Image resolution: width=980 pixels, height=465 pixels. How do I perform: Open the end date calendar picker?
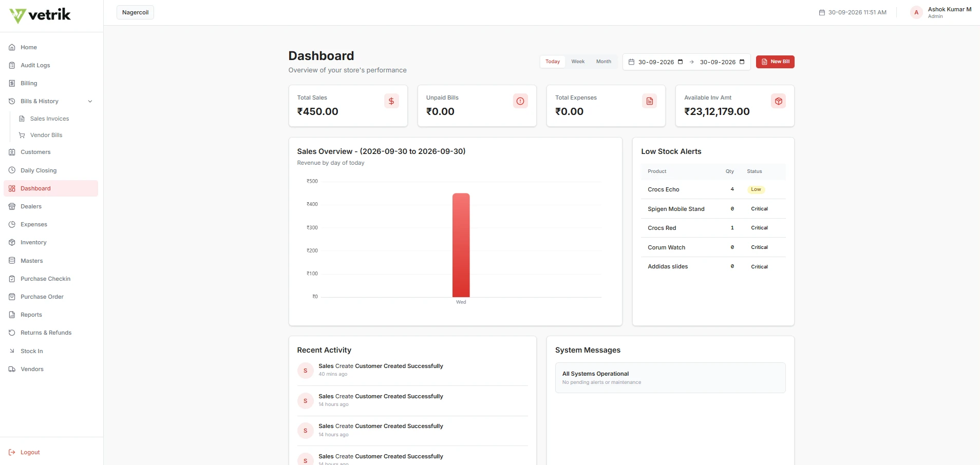point(742,62)
